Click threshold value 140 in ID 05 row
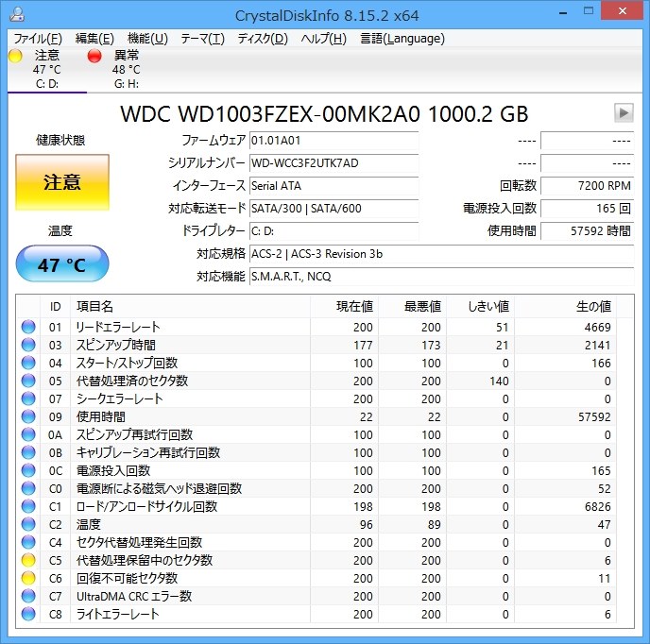The image size is (650, 644). [499, 381]
